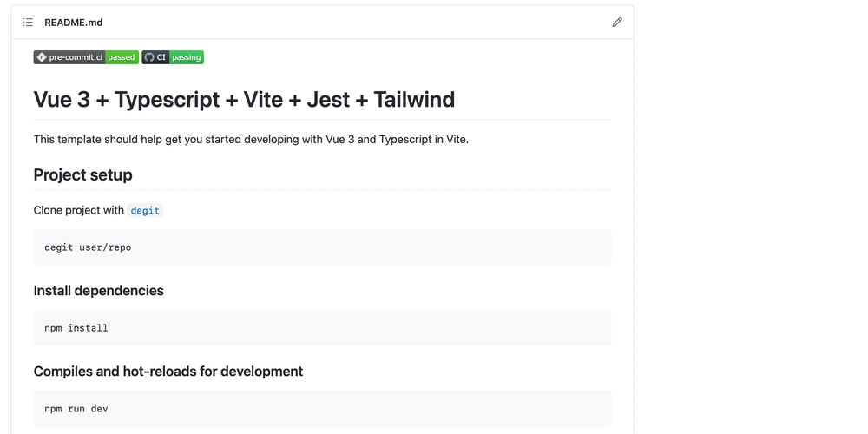Click the README.md file name

click(x=74, y=23)
